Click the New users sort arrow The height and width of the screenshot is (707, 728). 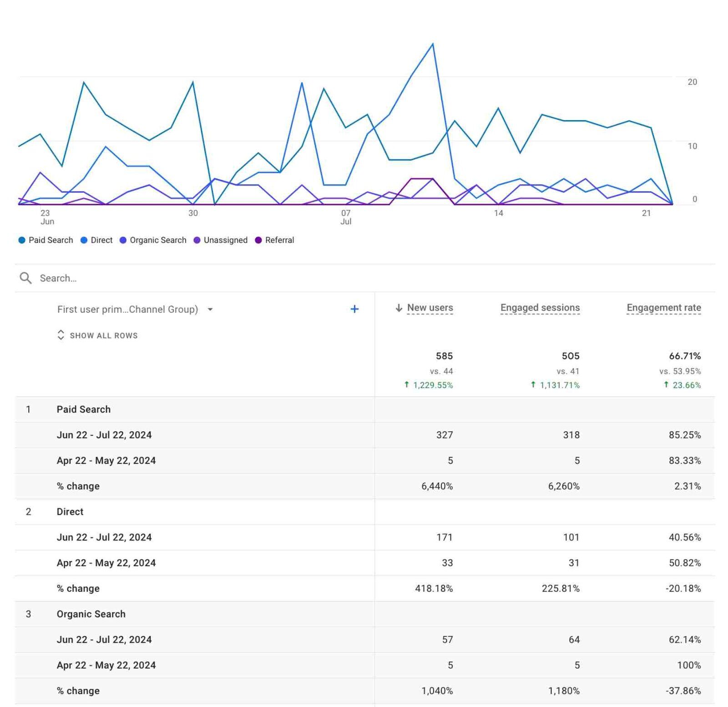[399, 308]
